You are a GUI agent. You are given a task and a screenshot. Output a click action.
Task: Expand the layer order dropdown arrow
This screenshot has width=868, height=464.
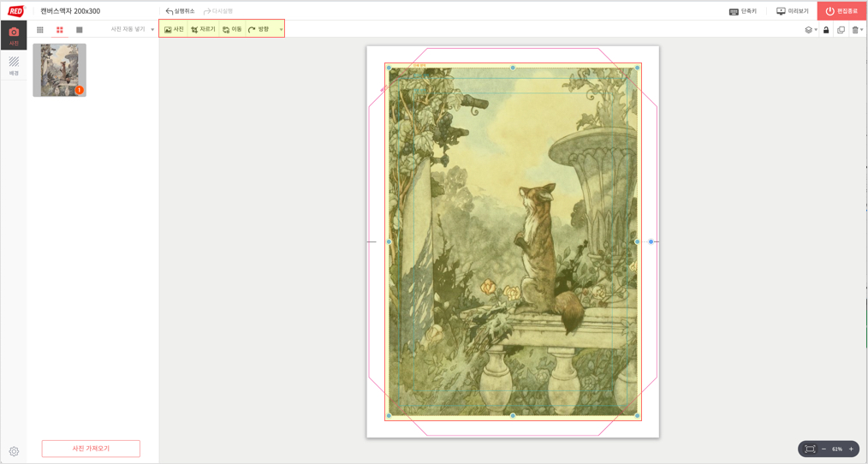click(x=816, y=30)
